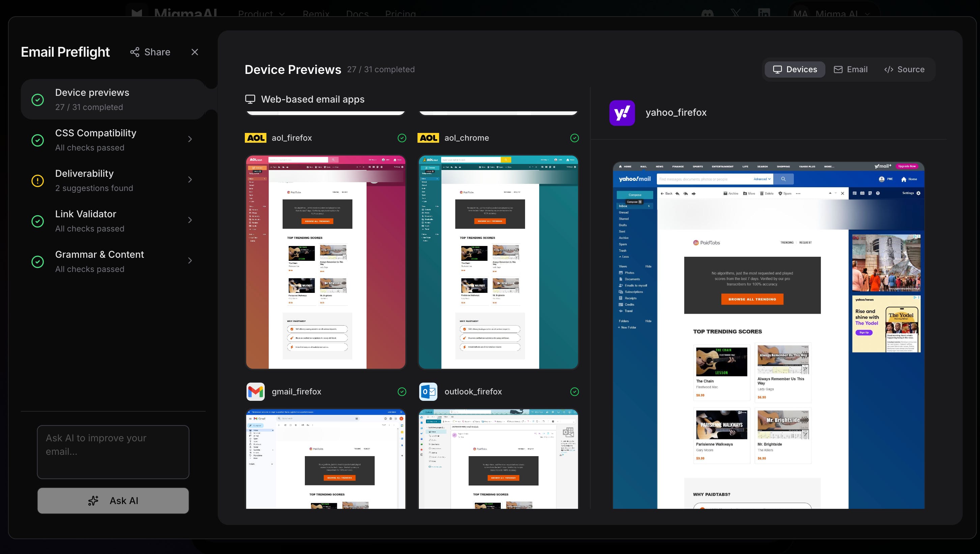This screenshot has width=980, height=554.
Task: Click the Ask AI text input field
Action: (113, 452)
